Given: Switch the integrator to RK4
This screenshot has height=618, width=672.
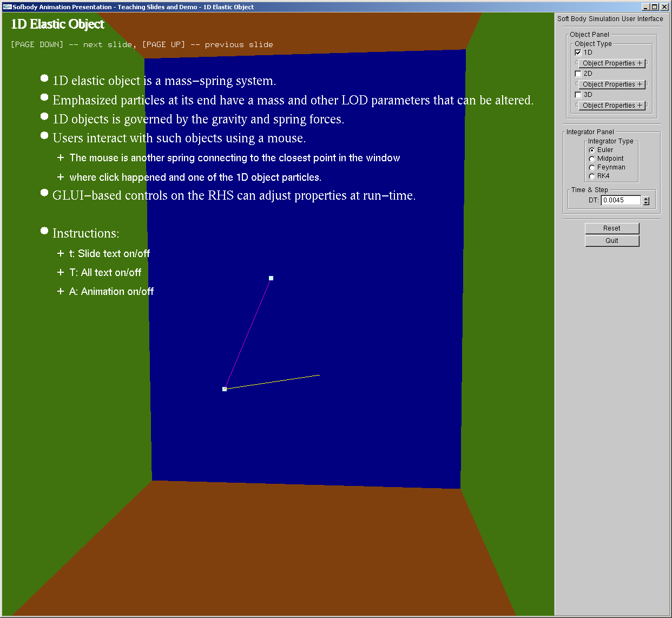Looking at the screenshot, I should [592, 176].
